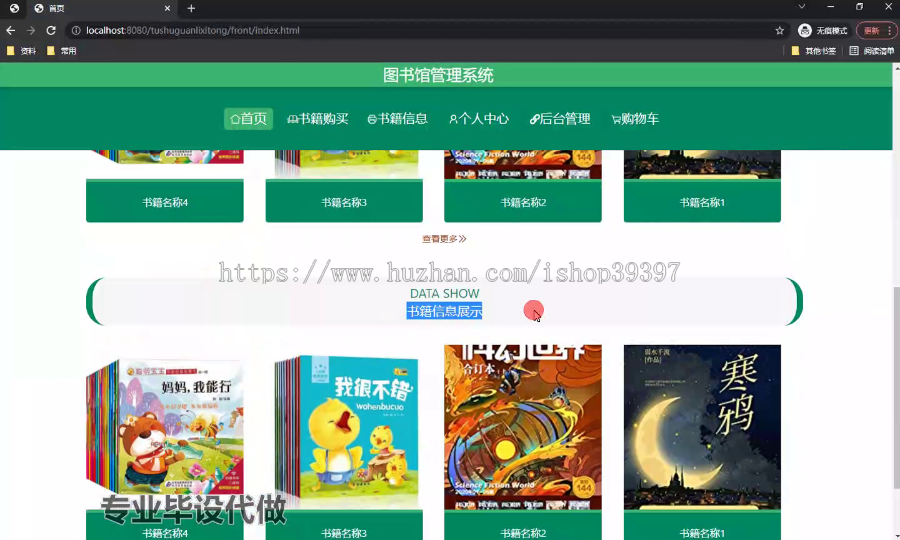Open the 寒鸦 moon book cover
Viewport: 900px width, 540px height.
click(702, 427)
